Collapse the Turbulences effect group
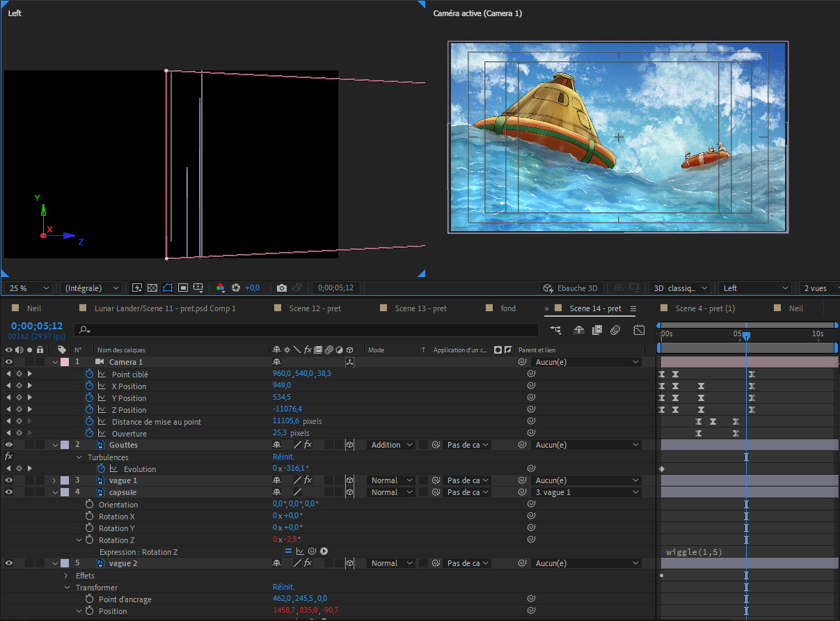Screen dimensions: 840x621 [x=79, y=457]
